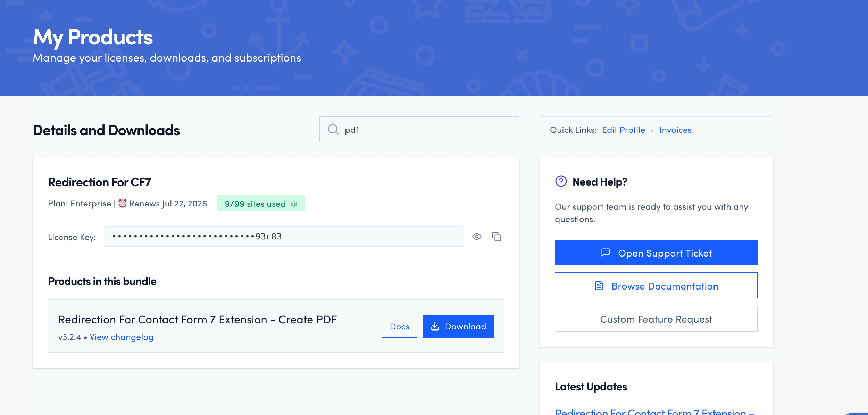
Task: Click the 9/99 sites used badge
Action: (255, 204)
